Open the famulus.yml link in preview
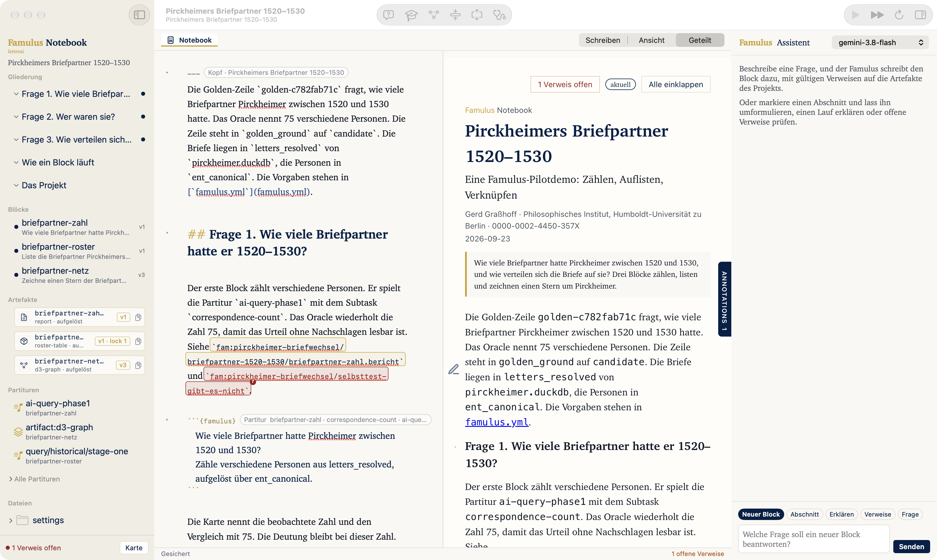This screenshot has height=560, width=937. [x=496, y=422]
